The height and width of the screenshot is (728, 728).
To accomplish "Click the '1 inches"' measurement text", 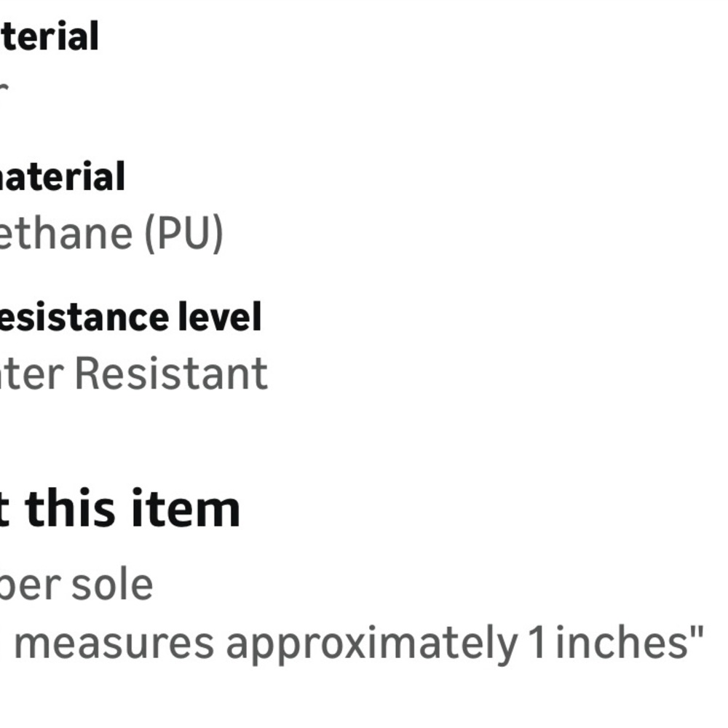I will pos(617,642).
